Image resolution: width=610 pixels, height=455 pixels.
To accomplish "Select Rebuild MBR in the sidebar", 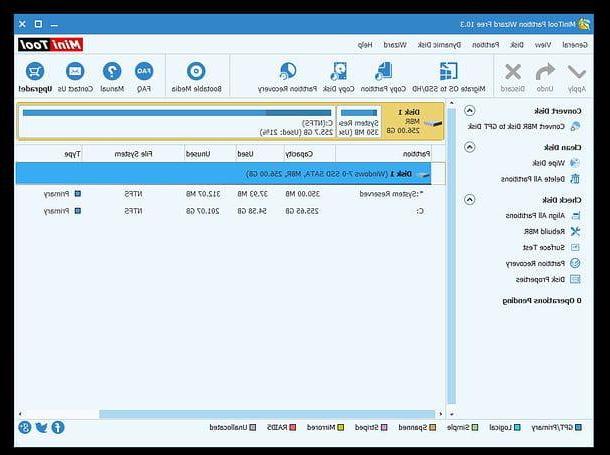I will pyautogui.click(x=552, y=231).
